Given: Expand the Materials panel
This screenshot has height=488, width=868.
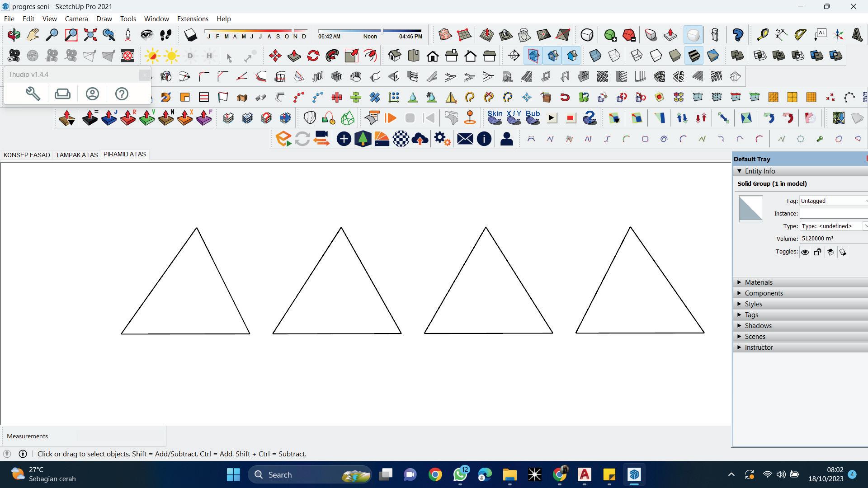Looking at the screenshot, I should [x=759, y=282].
